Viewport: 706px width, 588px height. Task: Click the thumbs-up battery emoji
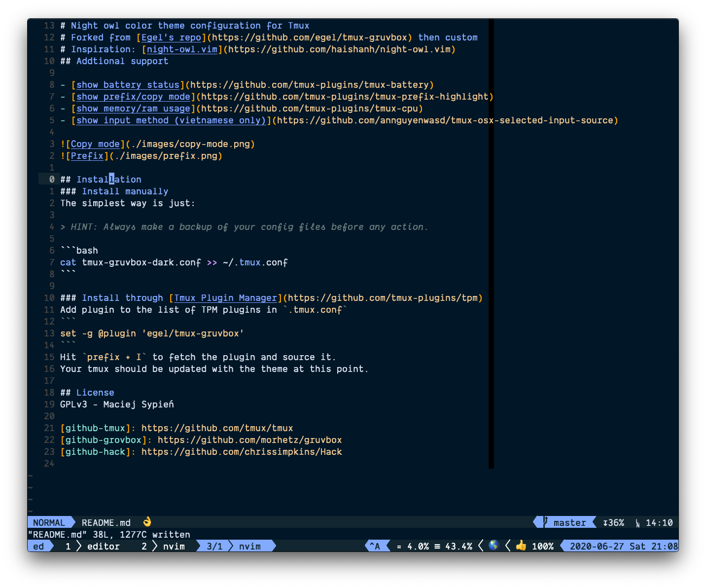(x=521, y=546)
